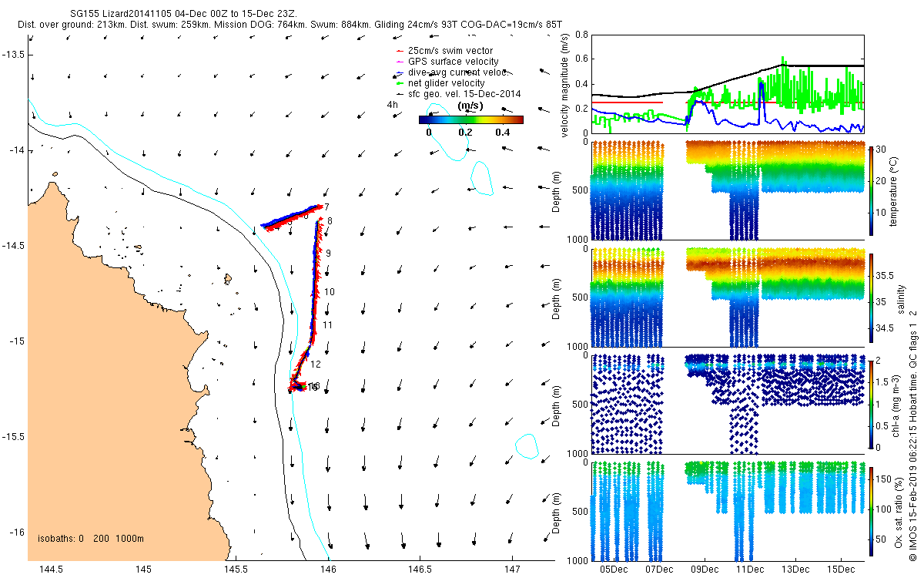Click the "Depth (m)" label of chl-a panel

557,405
